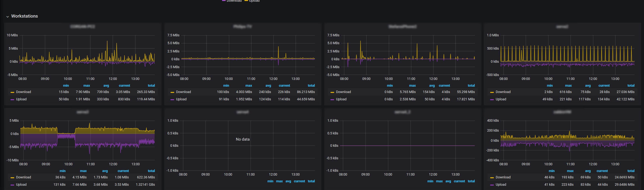Open the Workstations row title
The width and height of the screenshot is (644, 190).
point(25,16)
